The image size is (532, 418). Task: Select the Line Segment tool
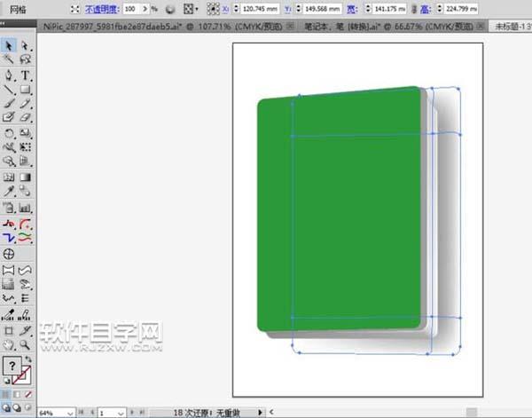(x=9, y=90)
